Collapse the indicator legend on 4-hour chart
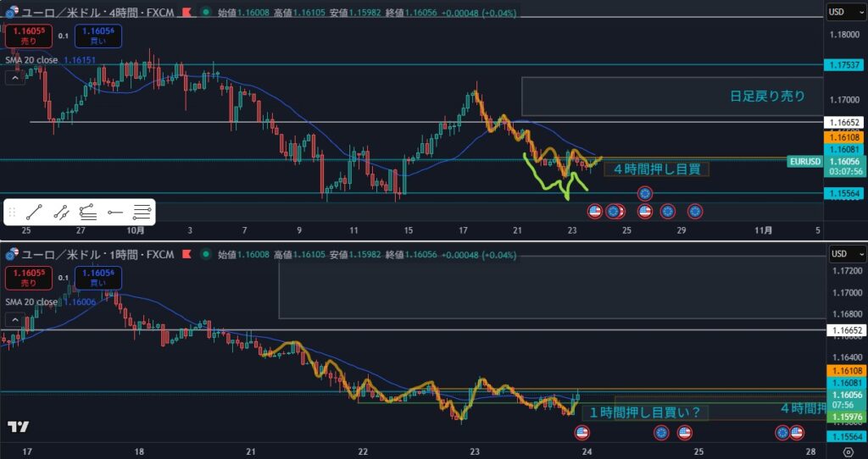868x459 pixels. pos(14,78)
